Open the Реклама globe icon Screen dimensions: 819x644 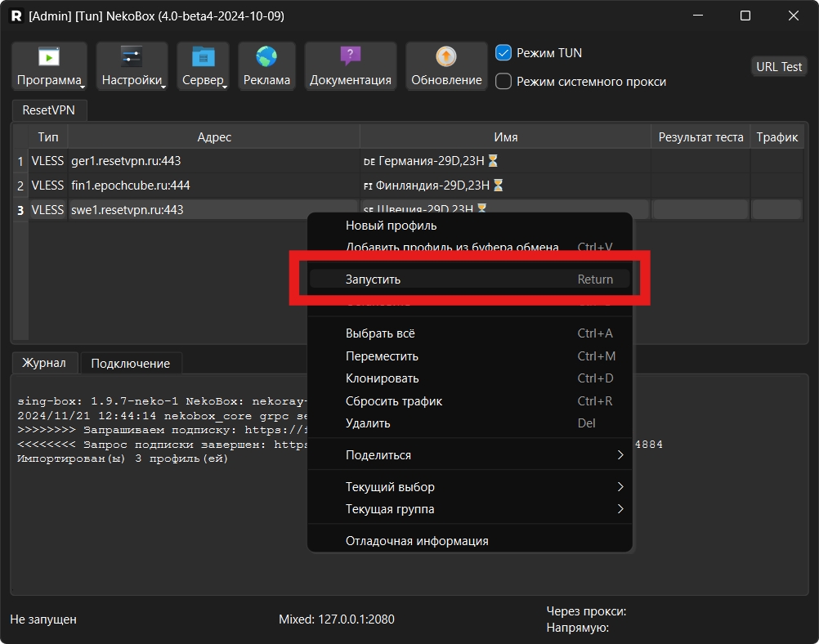point(266,57)
